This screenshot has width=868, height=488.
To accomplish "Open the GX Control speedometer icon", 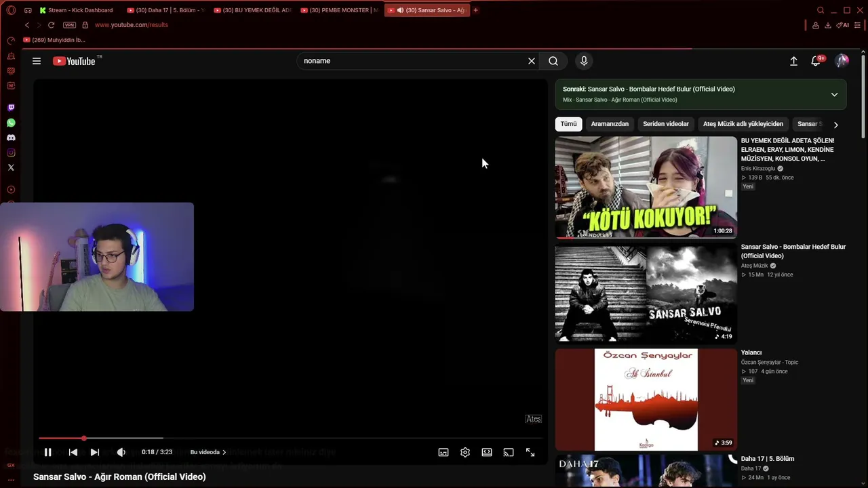I will (x=11, y=41).
